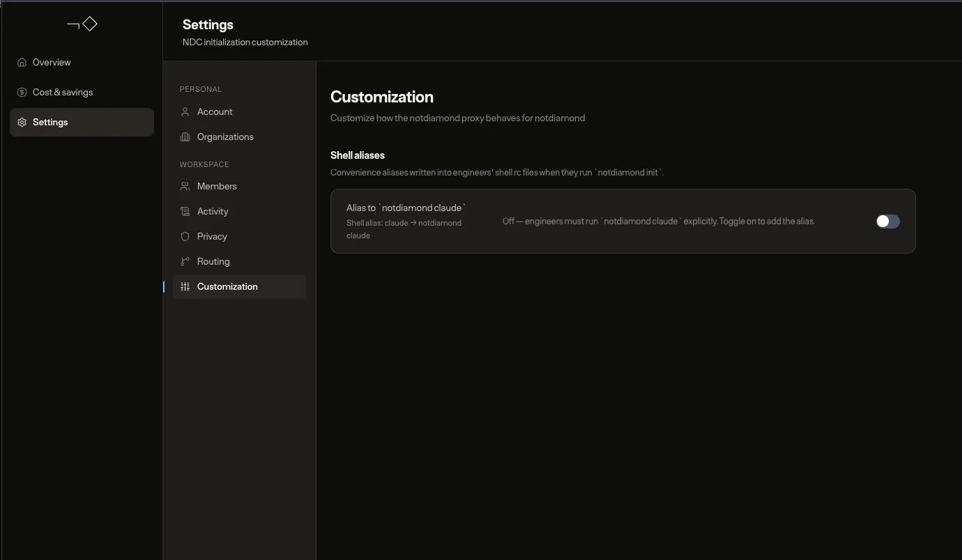Viewport: 962px width, 560px height.
Task: Click the Settings gear icon
Action: coord(22,122)
